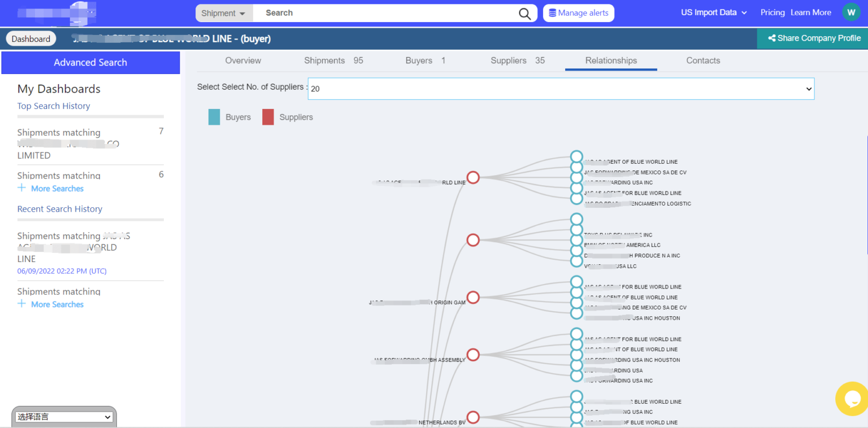
Task: Click the plus icon beside top More Searches
Action: (21, 188)
